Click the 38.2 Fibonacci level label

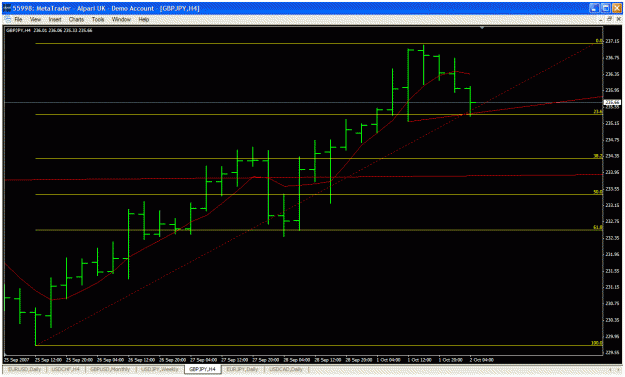[x=597, y=156]
